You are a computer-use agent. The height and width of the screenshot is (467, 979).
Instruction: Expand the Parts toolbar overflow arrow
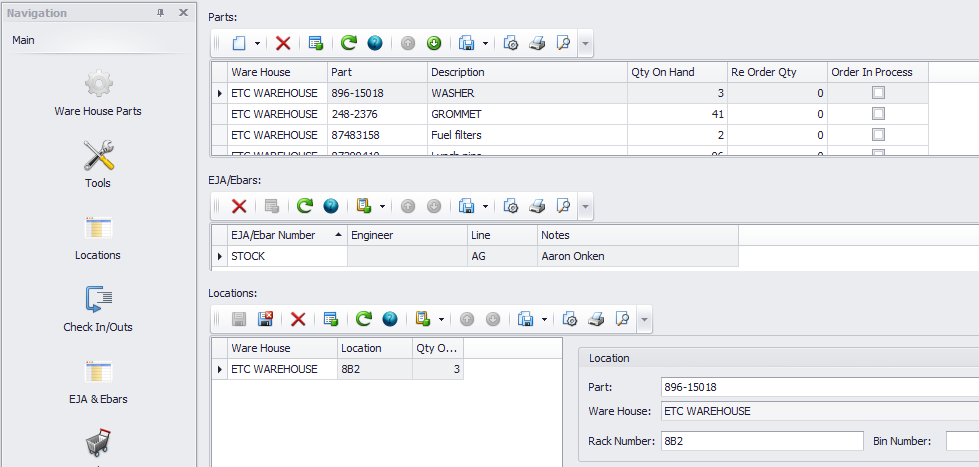point(585,44)
